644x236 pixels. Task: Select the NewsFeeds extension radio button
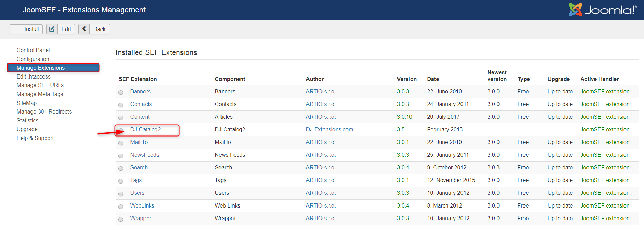pos(121,156)
